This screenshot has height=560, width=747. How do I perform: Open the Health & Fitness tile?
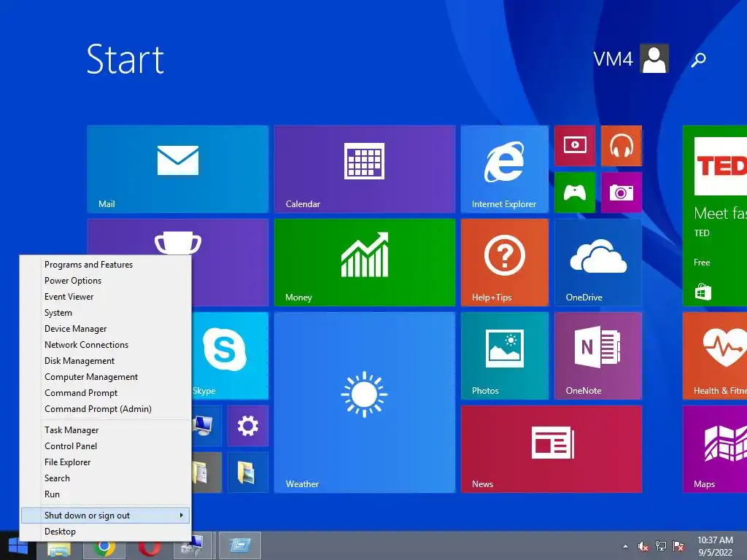click(715, 356)
